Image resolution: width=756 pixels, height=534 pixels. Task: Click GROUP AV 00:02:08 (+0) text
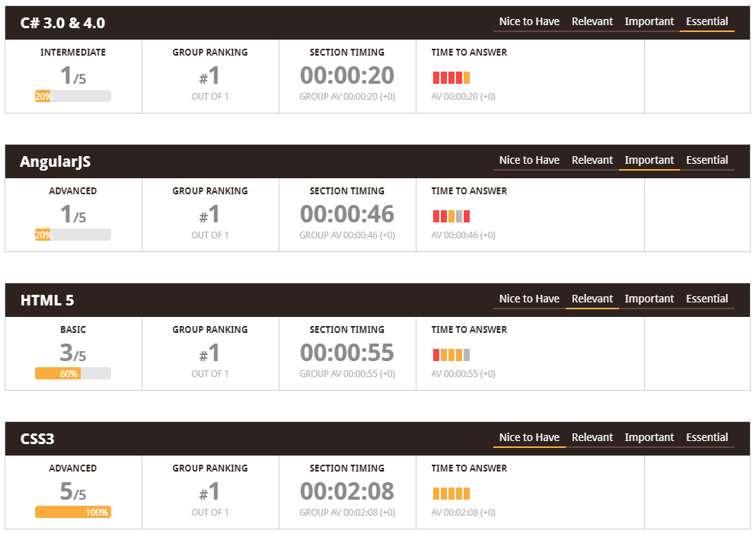[x=347, y=513]
